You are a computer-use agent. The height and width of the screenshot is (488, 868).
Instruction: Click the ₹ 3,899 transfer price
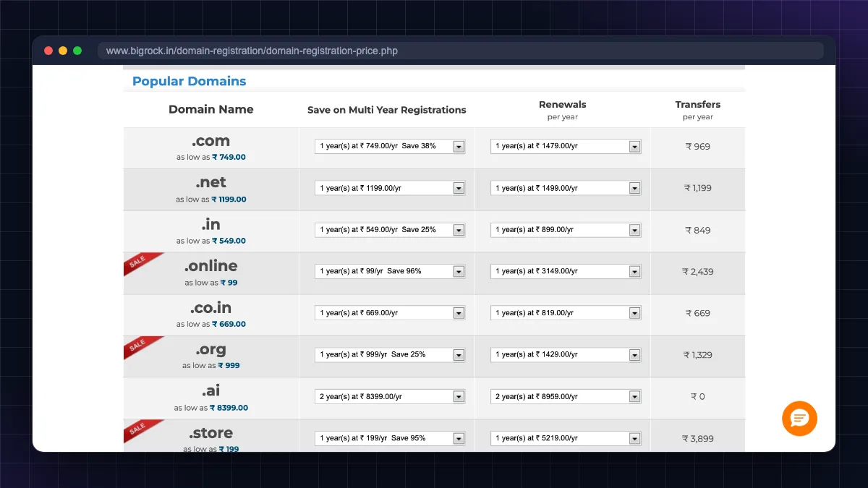pos(698,438)
